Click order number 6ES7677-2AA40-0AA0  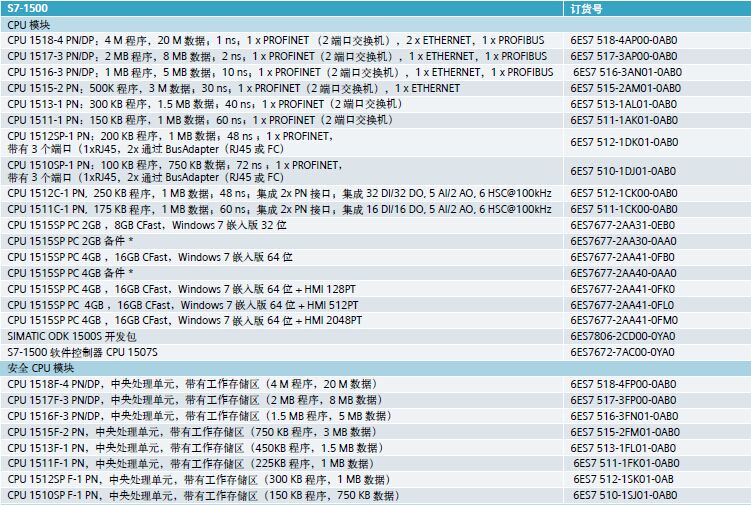pos(623,273)
